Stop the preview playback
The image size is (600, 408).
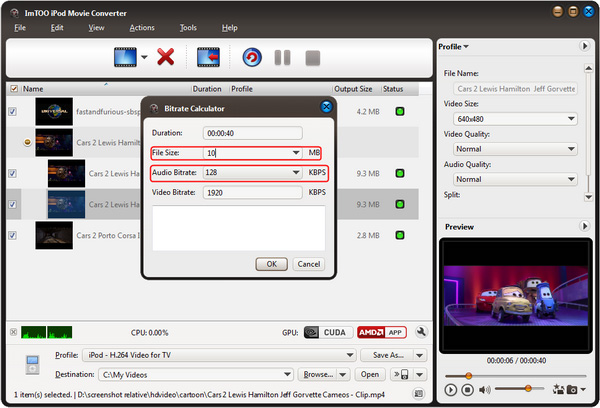click(x=467, y=390)
